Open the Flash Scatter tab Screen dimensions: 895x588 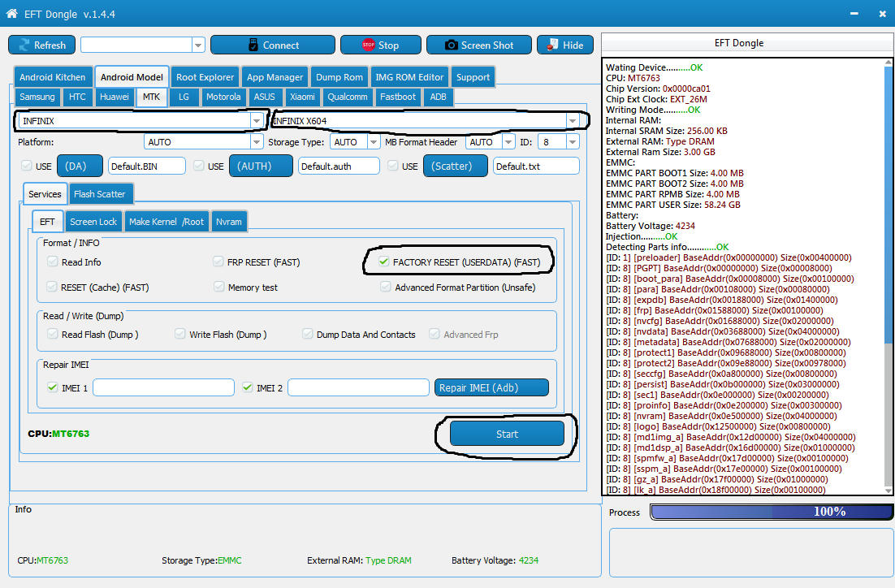click(x=101, y=194)
